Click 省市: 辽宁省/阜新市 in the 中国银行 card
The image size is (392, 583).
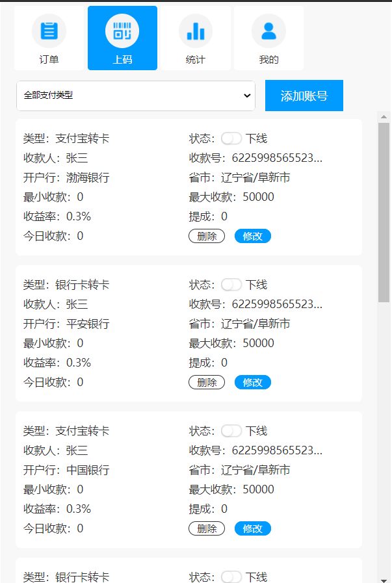tap(239, 470)
